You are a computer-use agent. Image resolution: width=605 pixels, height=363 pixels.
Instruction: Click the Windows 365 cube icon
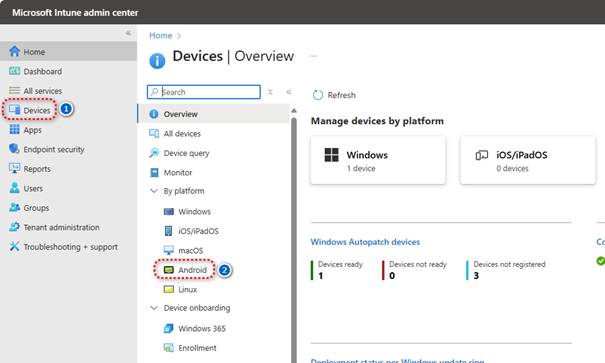[169, 328]
